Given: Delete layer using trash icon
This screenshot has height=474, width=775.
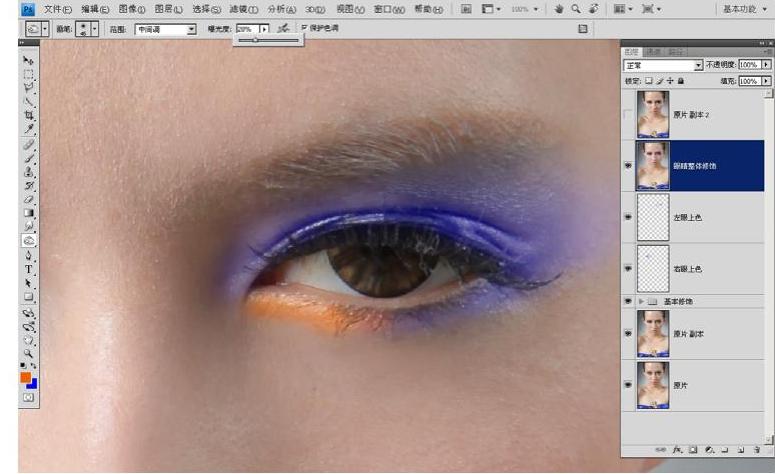Looking at the screenshot, I should pos(757,450).
